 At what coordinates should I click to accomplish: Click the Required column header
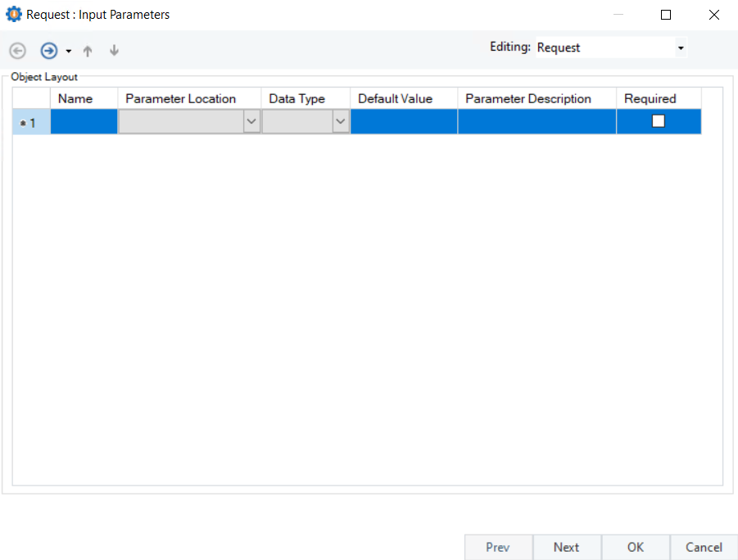659,98
